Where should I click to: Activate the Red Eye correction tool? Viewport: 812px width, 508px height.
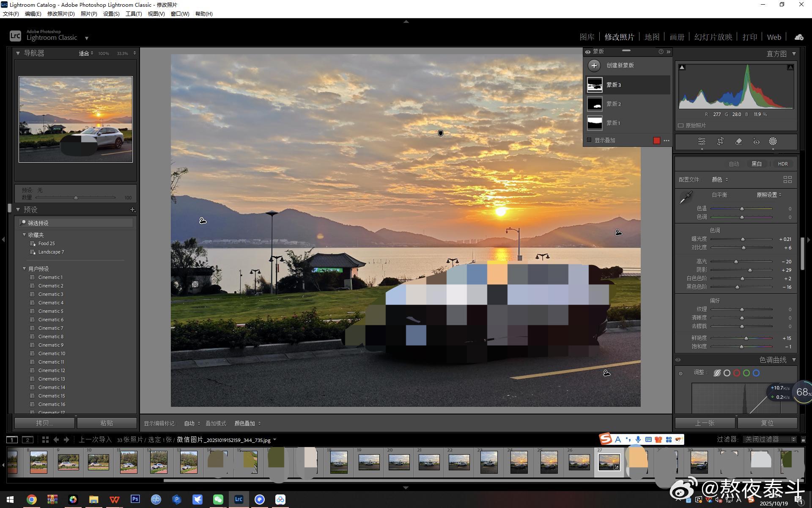756,141
